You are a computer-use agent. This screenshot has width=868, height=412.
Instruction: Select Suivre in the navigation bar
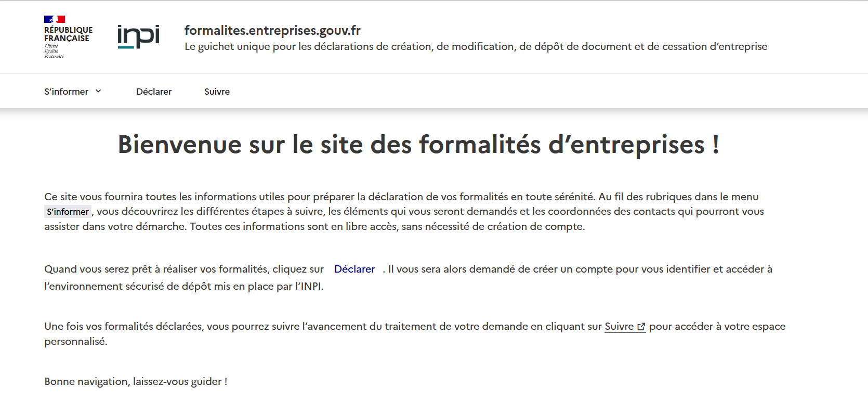217,92
